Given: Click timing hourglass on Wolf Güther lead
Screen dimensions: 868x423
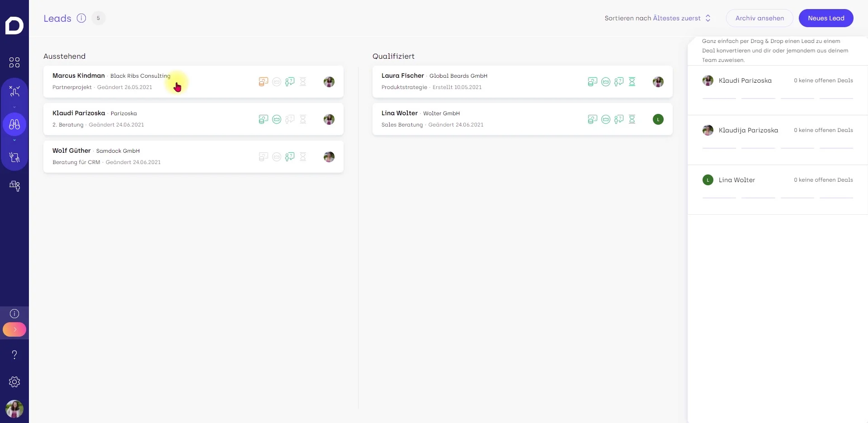Looking at the screenshot, I should coord(303,157).
